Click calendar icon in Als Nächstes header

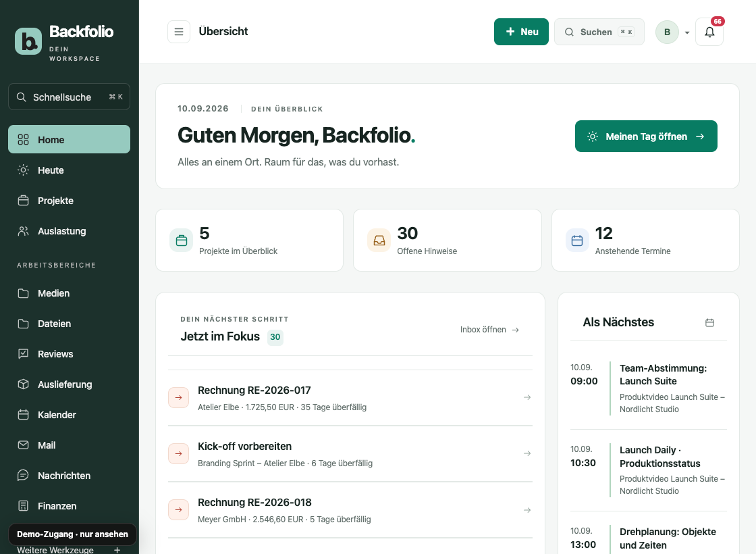click(709, 322)
